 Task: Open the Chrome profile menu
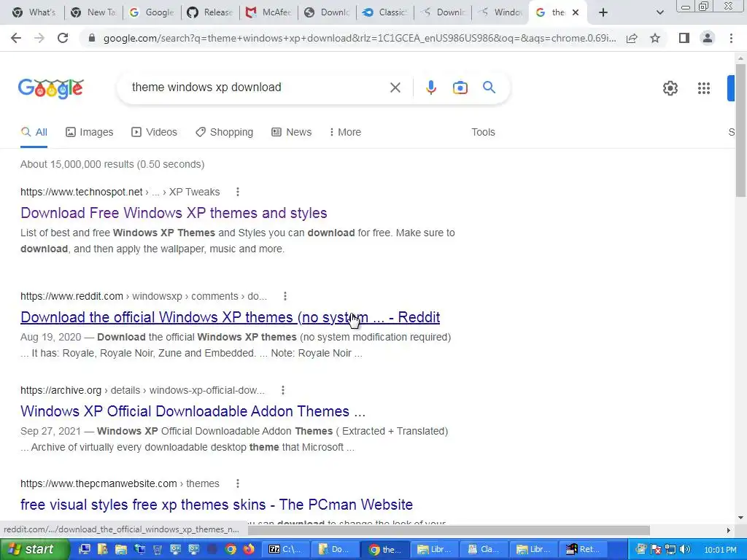click(x=708, y=38)
